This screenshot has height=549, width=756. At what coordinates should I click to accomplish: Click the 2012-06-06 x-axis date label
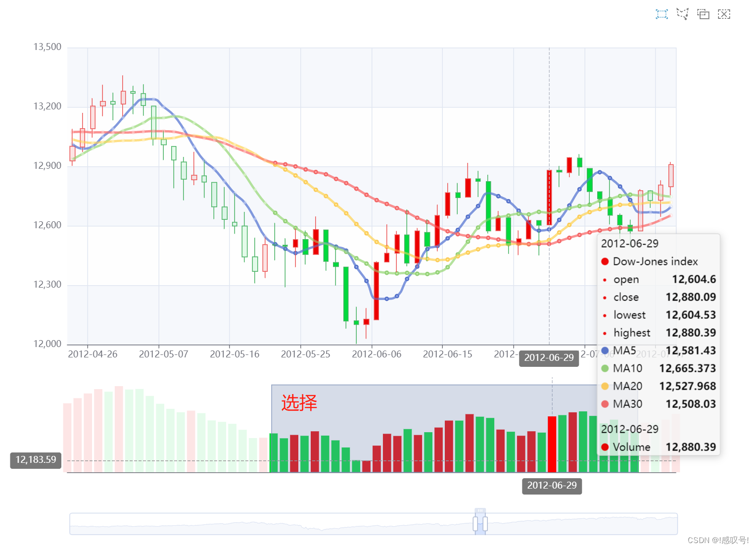point(377,354)
